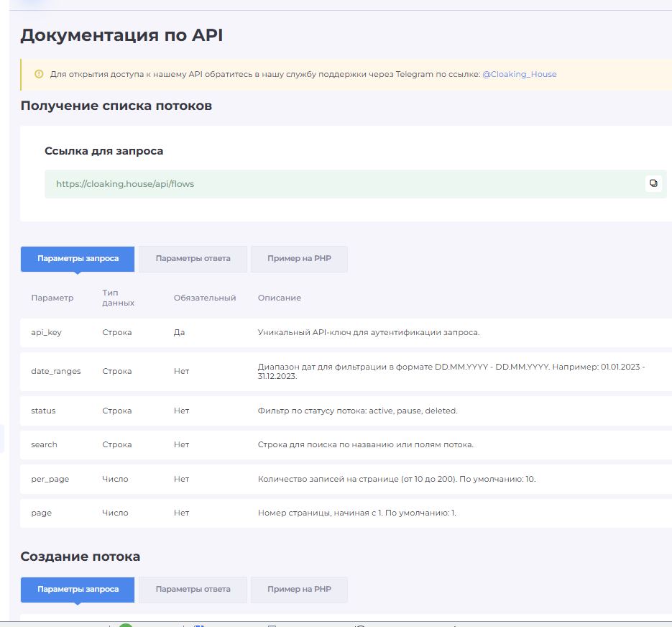Switch to Параметры ответа tab under Создание потока
672x627 pixels.
pyautogui.click(x=193, y=590)
